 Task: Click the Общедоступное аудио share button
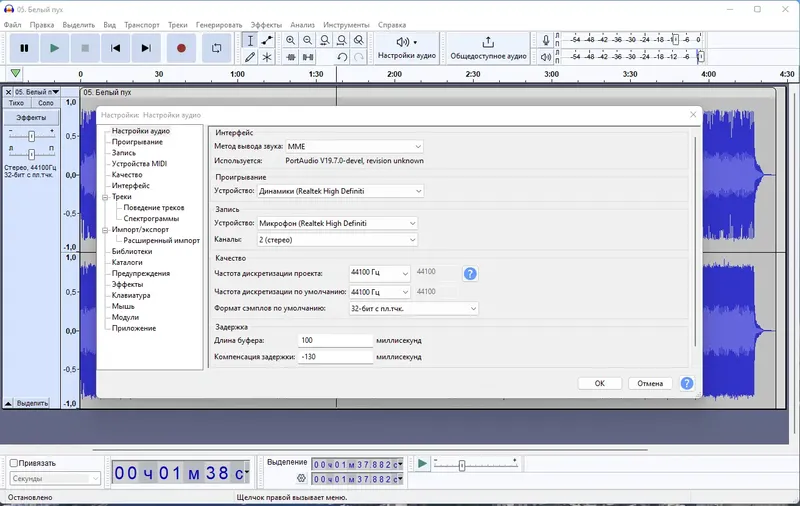pos(488,48)
